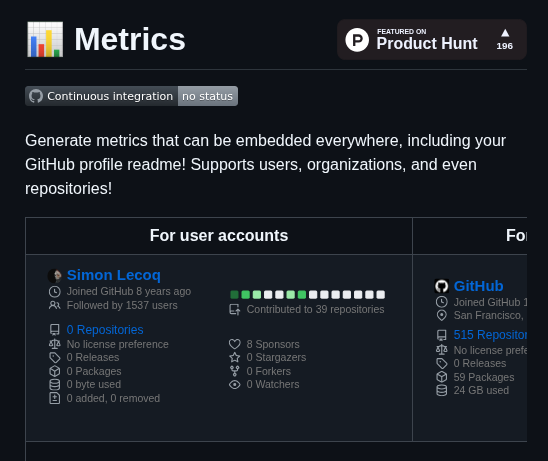Click the '0 byte used' text
Image resolution: width=548 pixels, height=461 pixels.
(94, 384)
